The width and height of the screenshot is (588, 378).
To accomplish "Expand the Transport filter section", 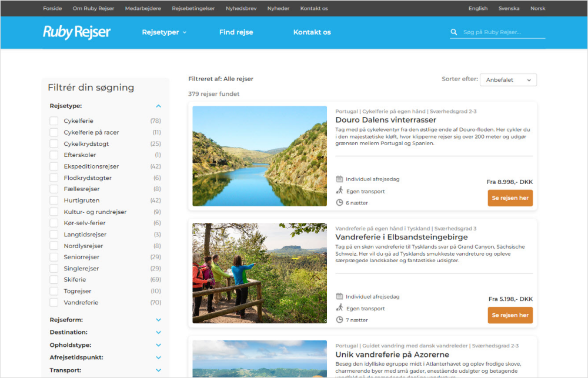I will (158, 370).
